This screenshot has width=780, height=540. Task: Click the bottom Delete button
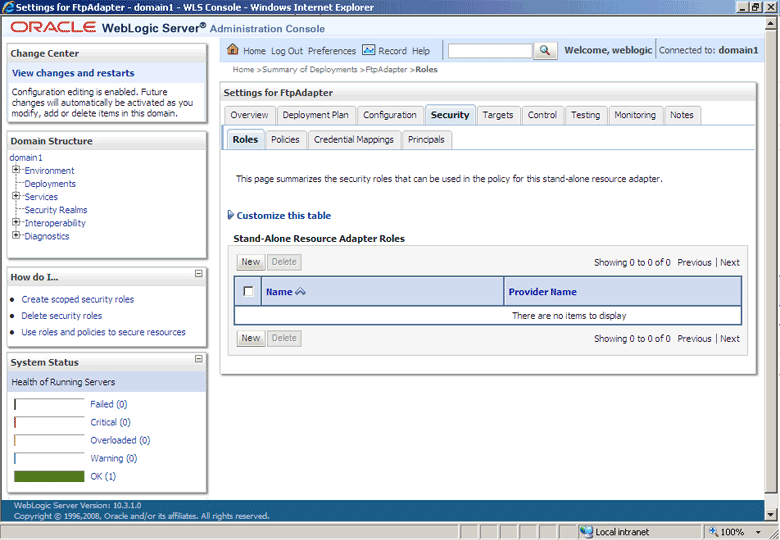[x=284, y=338]
